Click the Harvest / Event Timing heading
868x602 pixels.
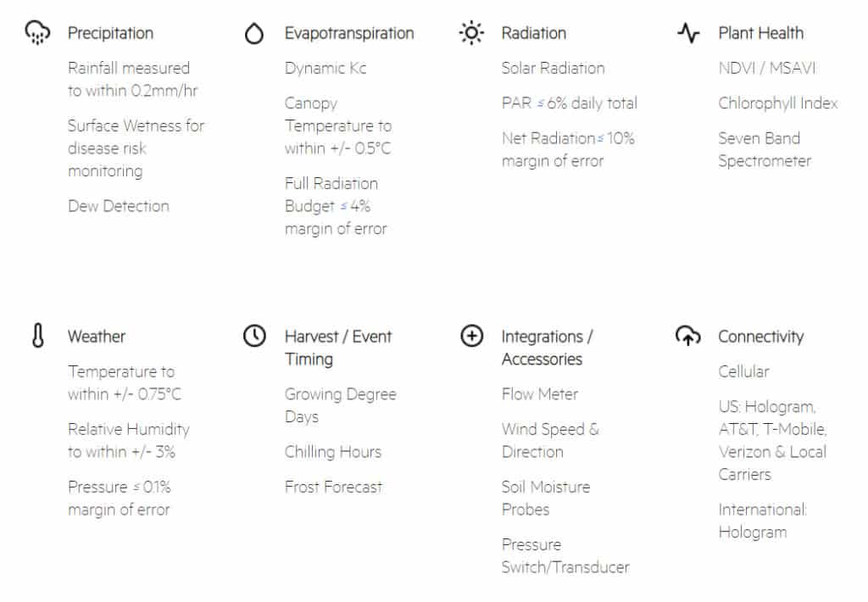(x=338, y=348)
